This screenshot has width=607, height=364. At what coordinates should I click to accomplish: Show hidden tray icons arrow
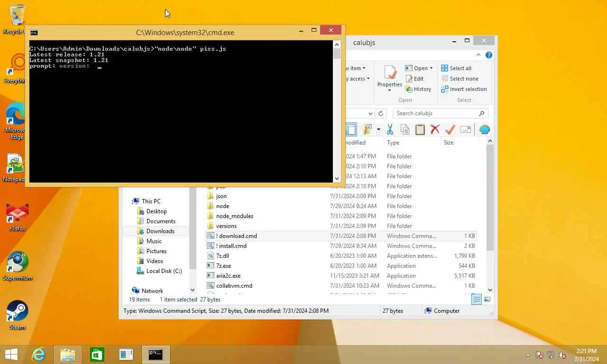tap(528, 355)
